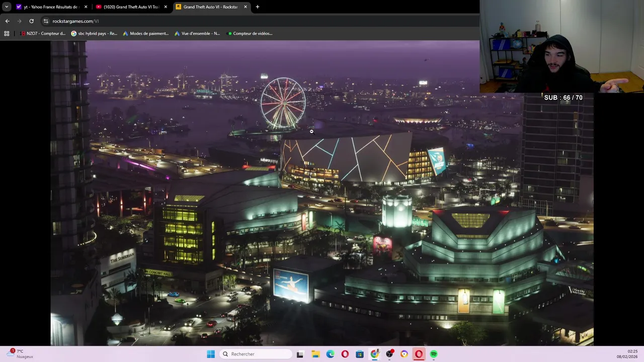Open first Opera icon in taskbar
This screenshot has width=644, height=362.
pos(345,354)
